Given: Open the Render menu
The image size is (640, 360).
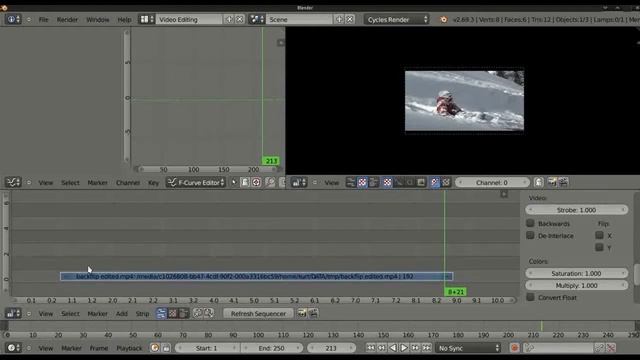Looking at the screenshot, I should pos(67,20).
